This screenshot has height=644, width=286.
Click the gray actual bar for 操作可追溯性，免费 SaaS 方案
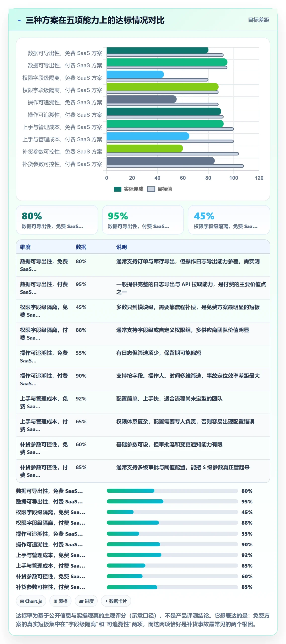coord(142,99)
